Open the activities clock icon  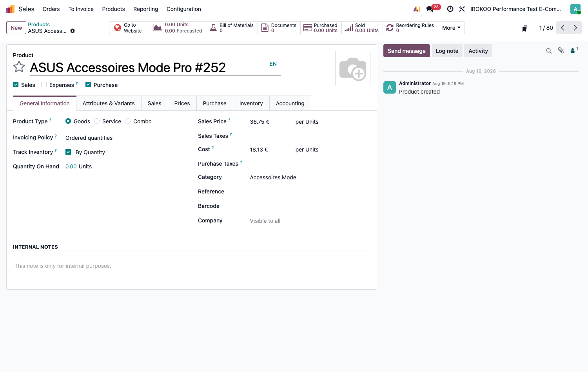(450, 9)
